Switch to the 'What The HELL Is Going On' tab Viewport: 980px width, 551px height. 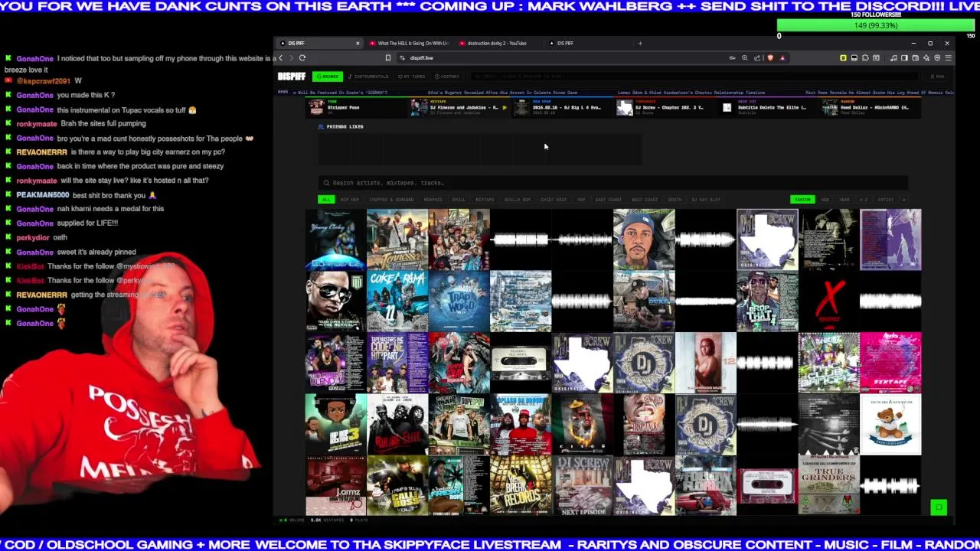[410, 44]
